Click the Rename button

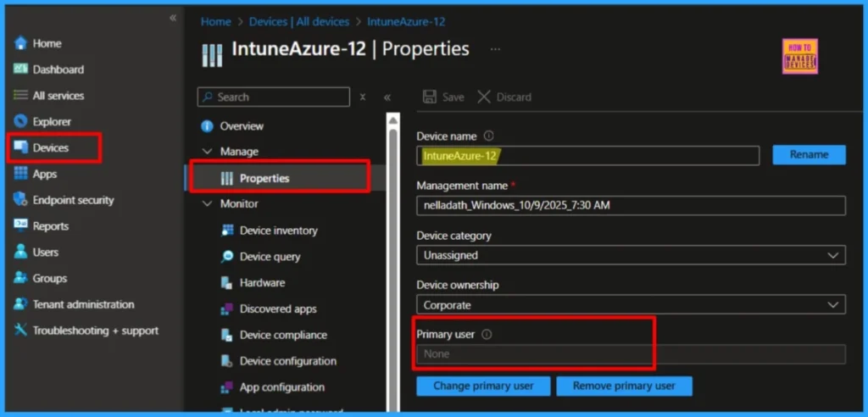click(x=809, y=154)
